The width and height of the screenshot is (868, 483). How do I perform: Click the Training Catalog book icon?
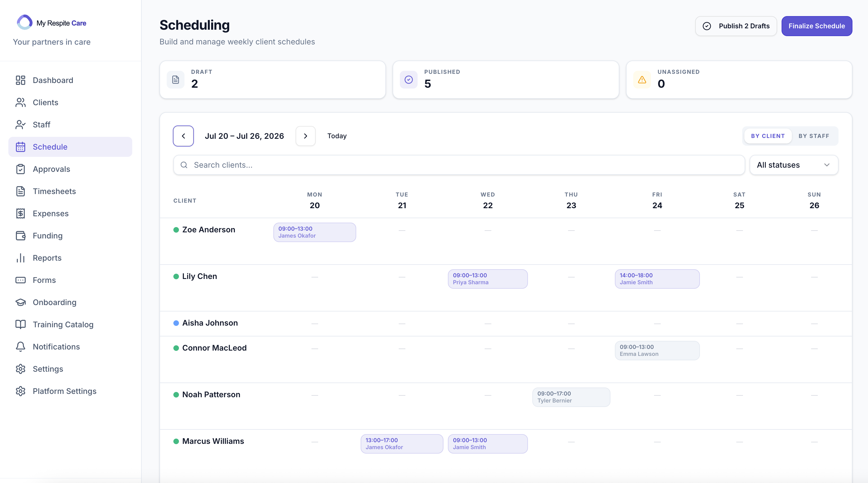[x=21, y=324]
